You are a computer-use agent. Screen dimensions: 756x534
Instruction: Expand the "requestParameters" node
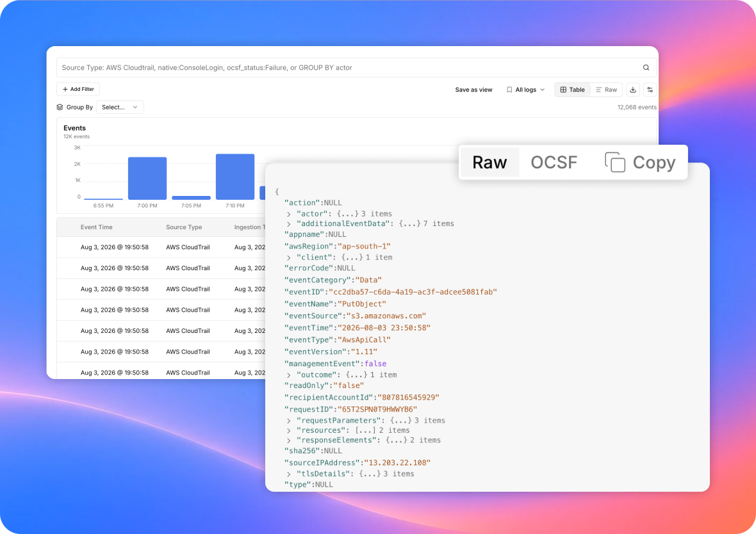289,421
